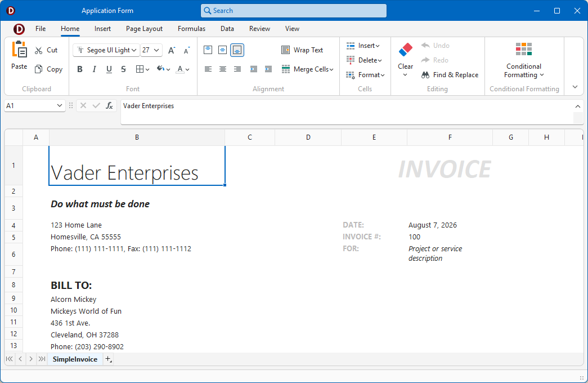
Task: Set middle vertical alignment
Action: click(222, 50)
